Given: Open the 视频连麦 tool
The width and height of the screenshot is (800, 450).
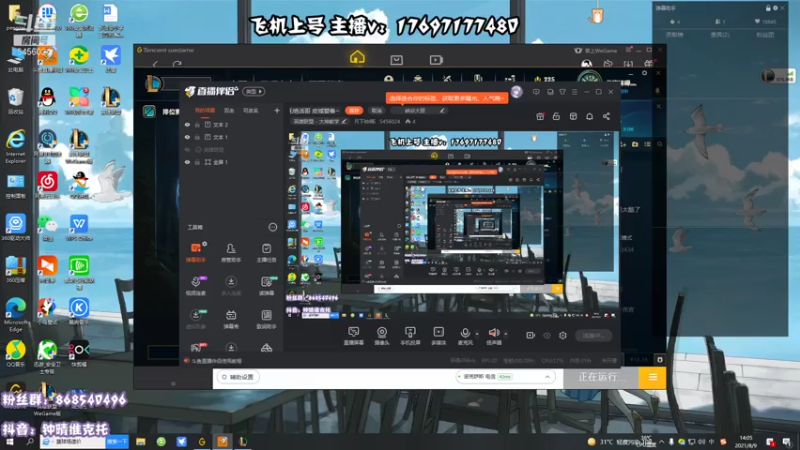Looking at the screenshot, I should (x=196, y=286).
